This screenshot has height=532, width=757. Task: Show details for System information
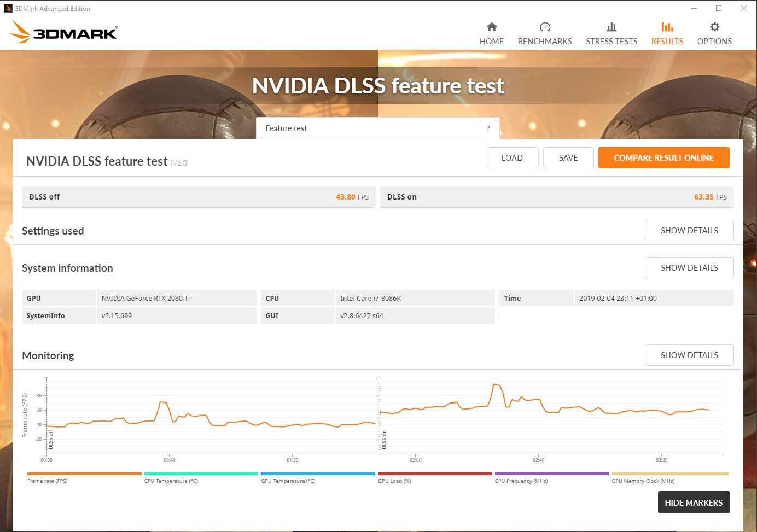click(x=689, y=268)
